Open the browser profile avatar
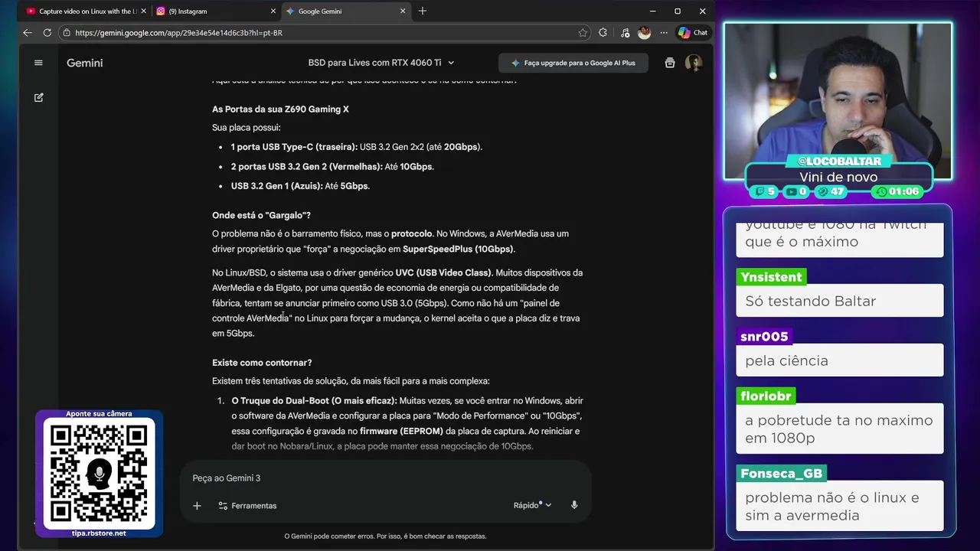 [645, 33]
